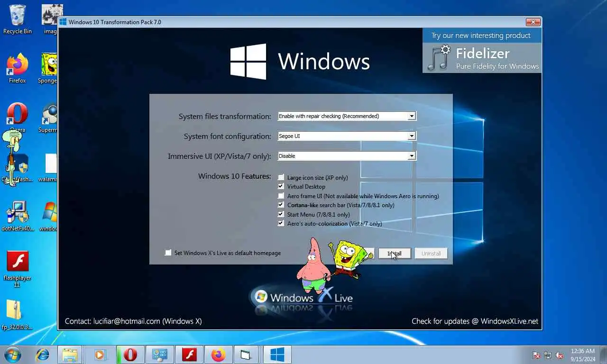
Task: Click the WindowsXLive.net update text
Action: [509, 321]
